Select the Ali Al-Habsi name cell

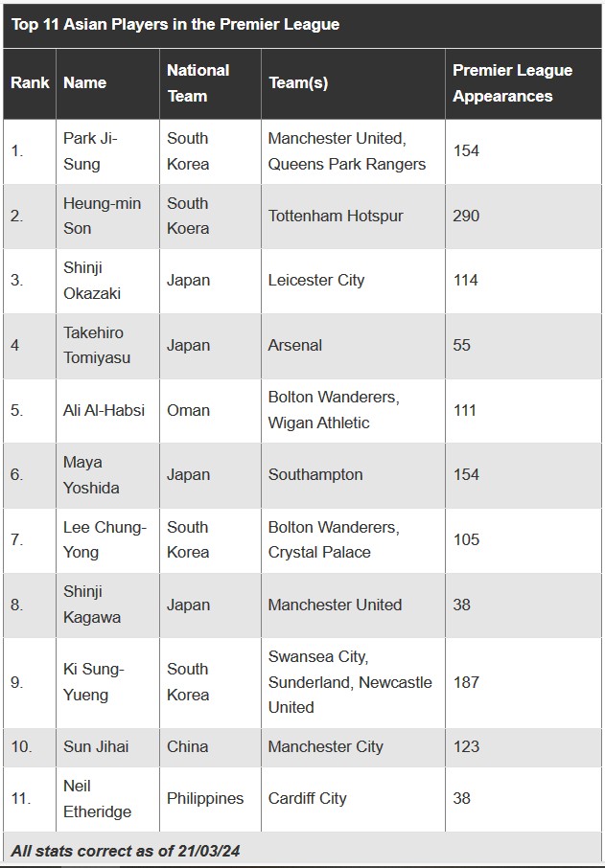[104, 410]
